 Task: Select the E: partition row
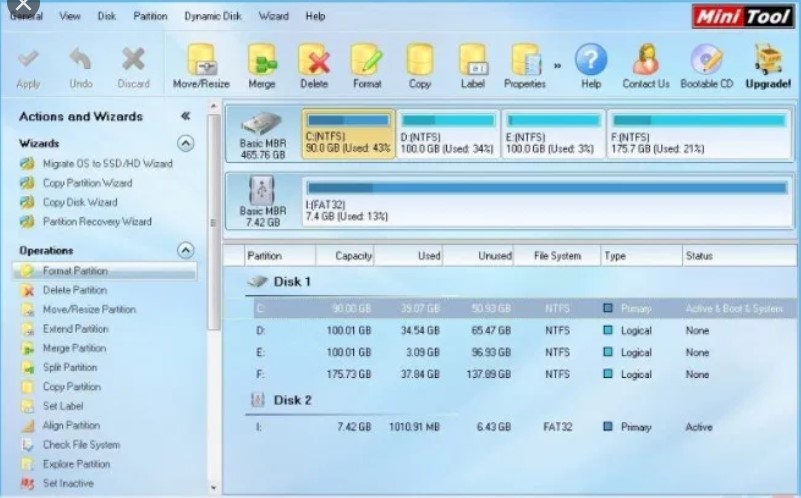click(x=525, y=352)
